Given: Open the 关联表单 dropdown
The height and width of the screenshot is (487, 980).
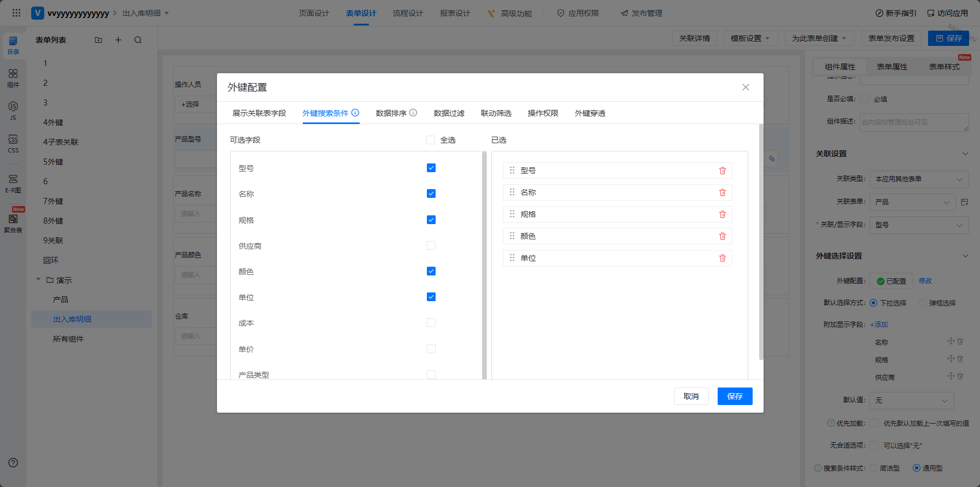Looking at the screenshot, I should click(x=912, y=202).
